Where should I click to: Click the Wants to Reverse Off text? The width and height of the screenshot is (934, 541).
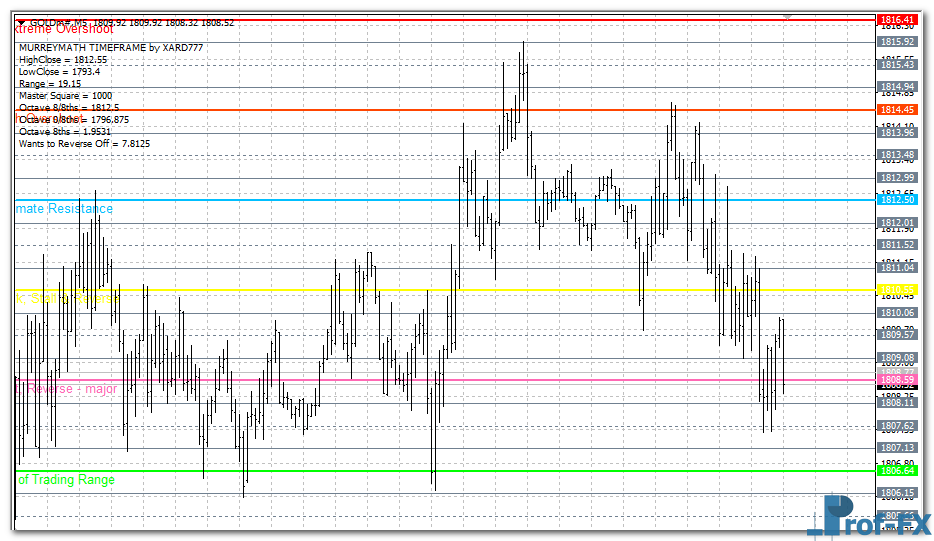point(84,144)
